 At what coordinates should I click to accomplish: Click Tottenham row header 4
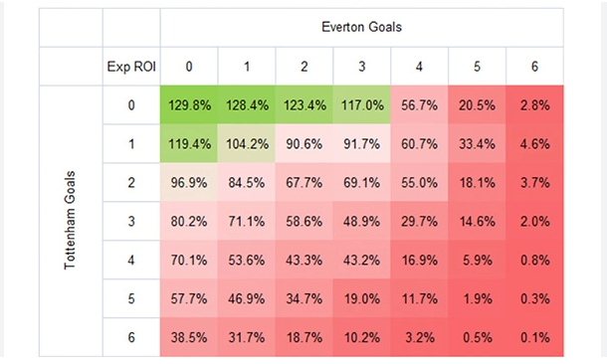[131, 260]
